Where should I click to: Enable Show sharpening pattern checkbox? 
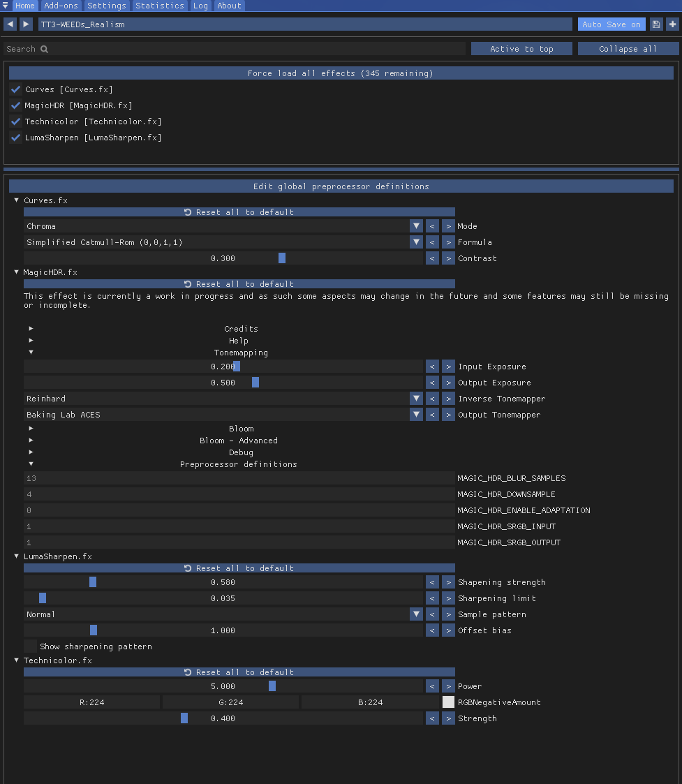[31, 646]
